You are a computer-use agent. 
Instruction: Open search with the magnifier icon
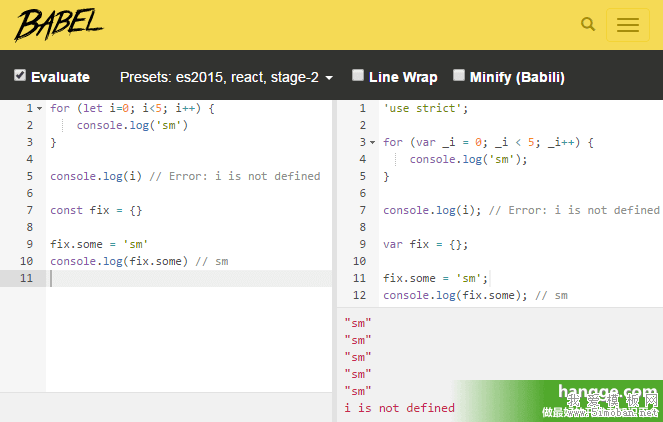coord(588,25)
